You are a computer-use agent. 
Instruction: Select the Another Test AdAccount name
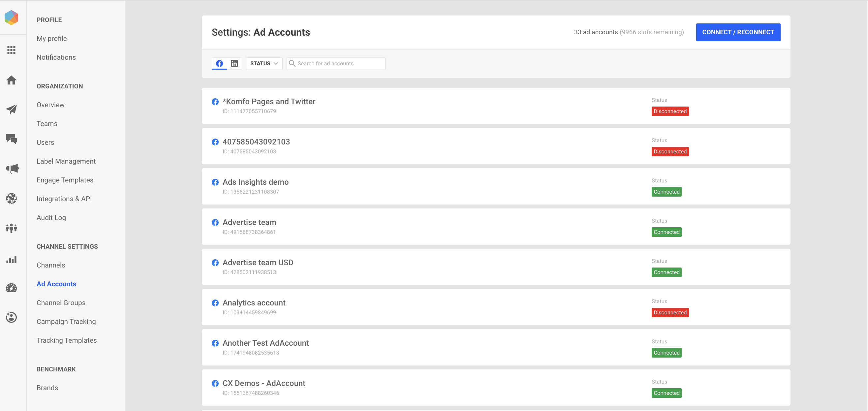(265, 343)
